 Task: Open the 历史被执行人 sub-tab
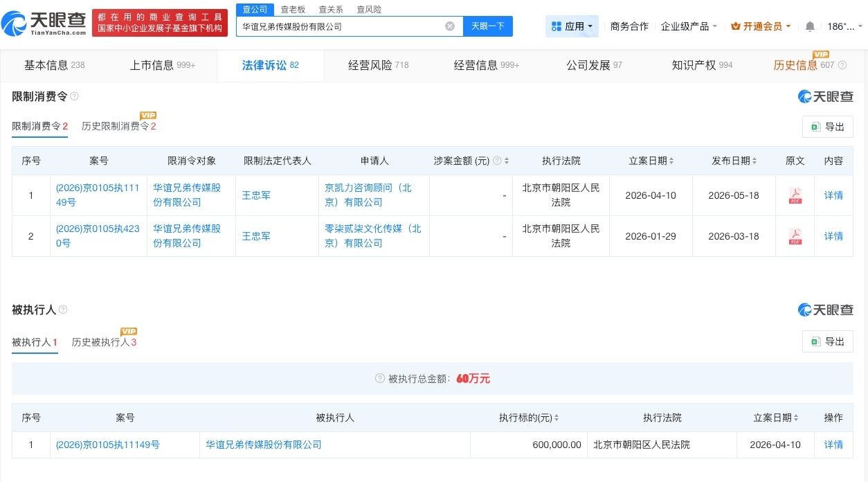104,342
